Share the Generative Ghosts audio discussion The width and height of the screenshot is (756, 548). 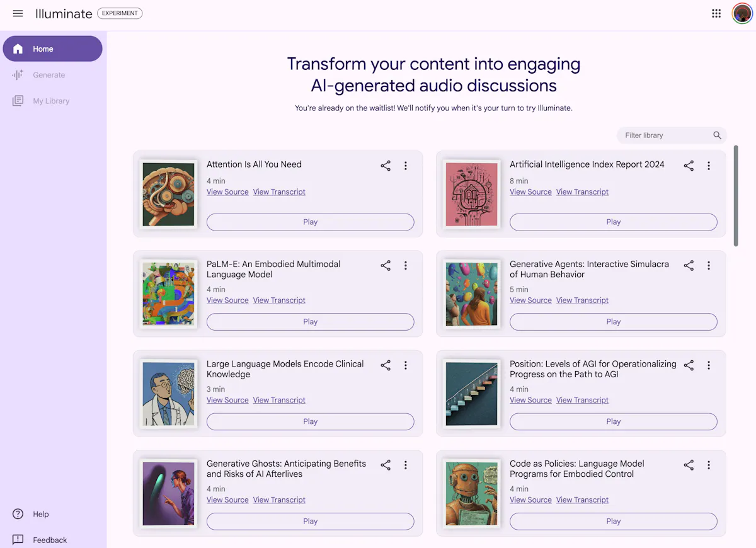pos(386,465)
